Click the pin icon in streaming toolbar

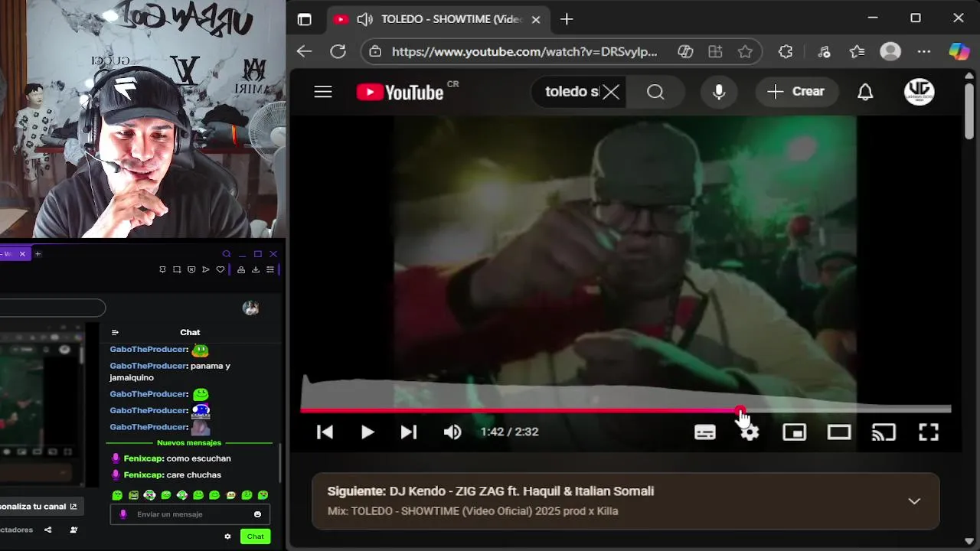click(x=162, y=269)
